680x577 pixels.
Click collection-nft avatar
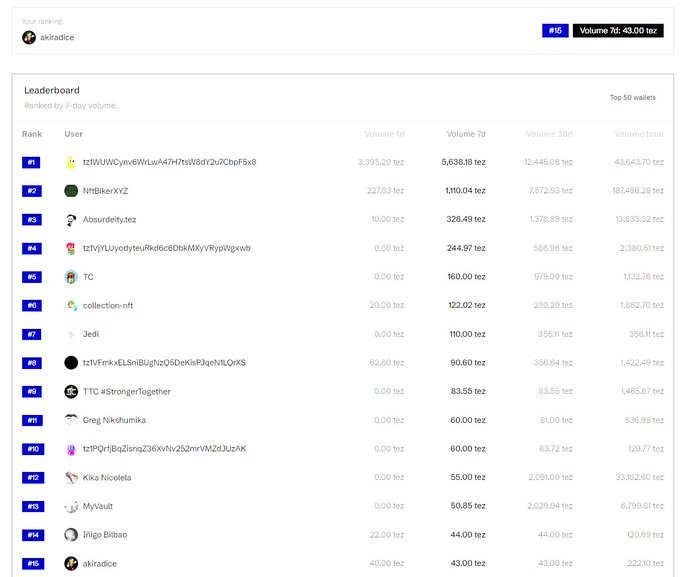pyautogui.click(x=71, y=305)
